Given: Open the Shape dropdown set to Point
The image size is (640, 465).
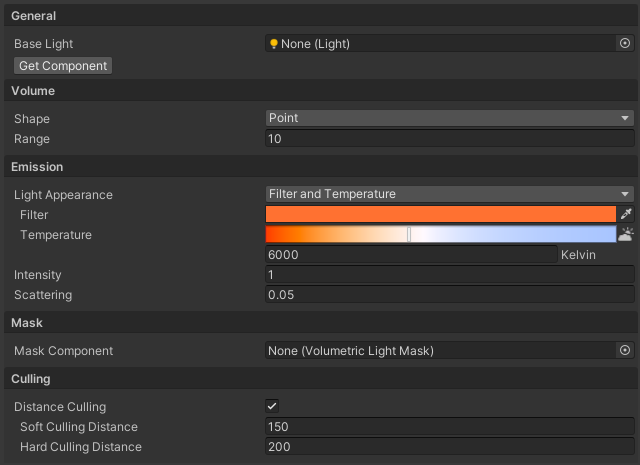Looking at the screenshot, I should [450, 118].
